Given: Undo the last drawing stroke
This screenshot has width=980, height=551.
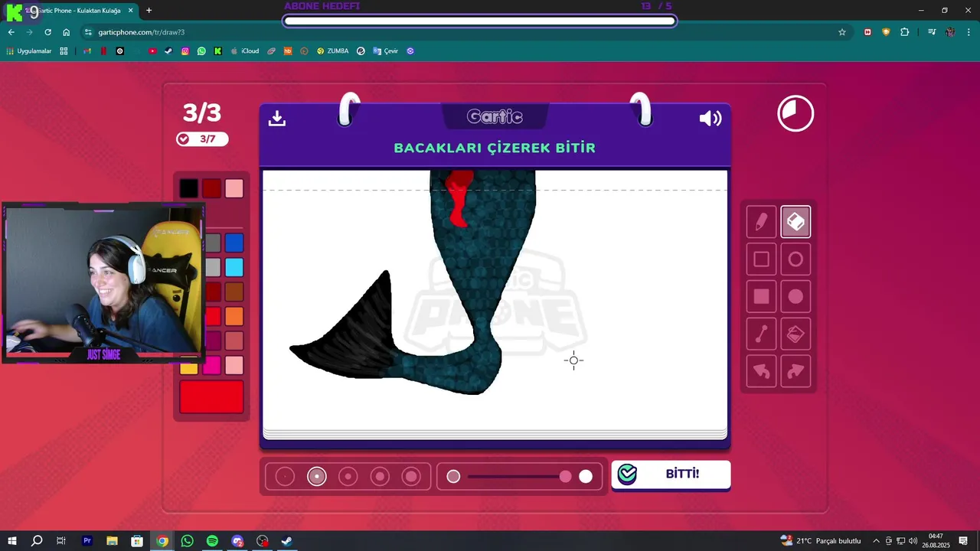Looking at the screenshot, I should [x=761, y=371].
